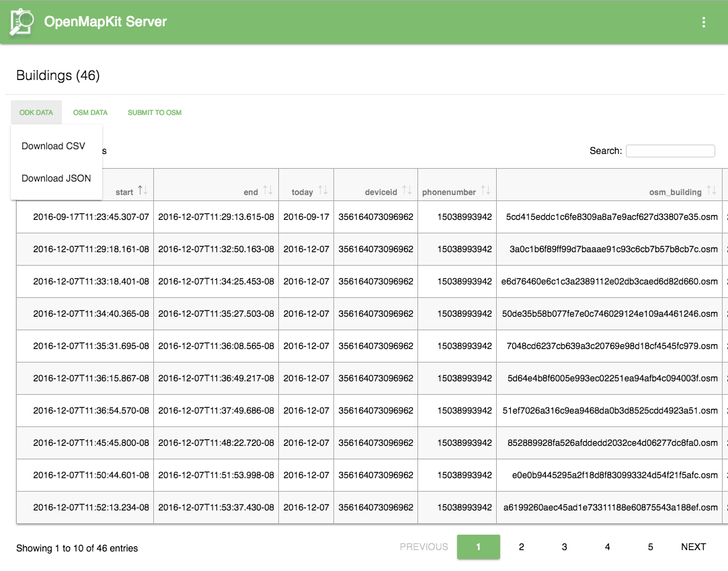Select osm file 51ef7026a316c9ea9468da0b3d8525cdd4923a51.osm
Image resolution: width=728 pixels, height=571 pixels.
pos(610,411)
